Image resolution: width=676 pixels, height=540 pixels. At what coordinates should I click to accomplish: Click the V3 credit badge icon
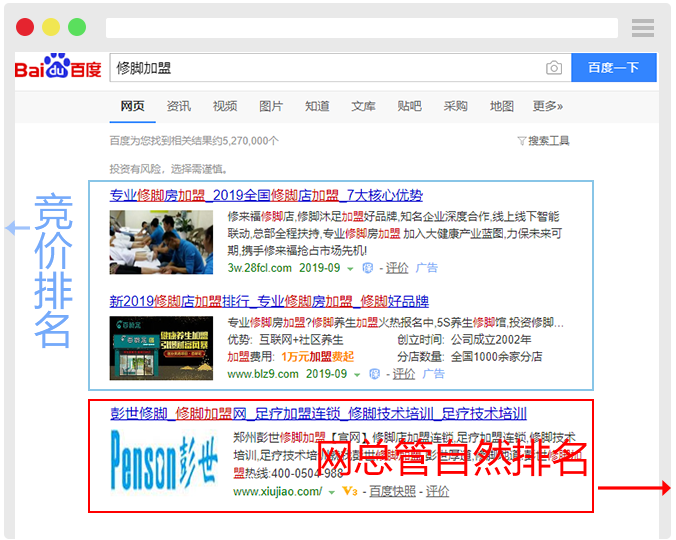tap(350, 491)
